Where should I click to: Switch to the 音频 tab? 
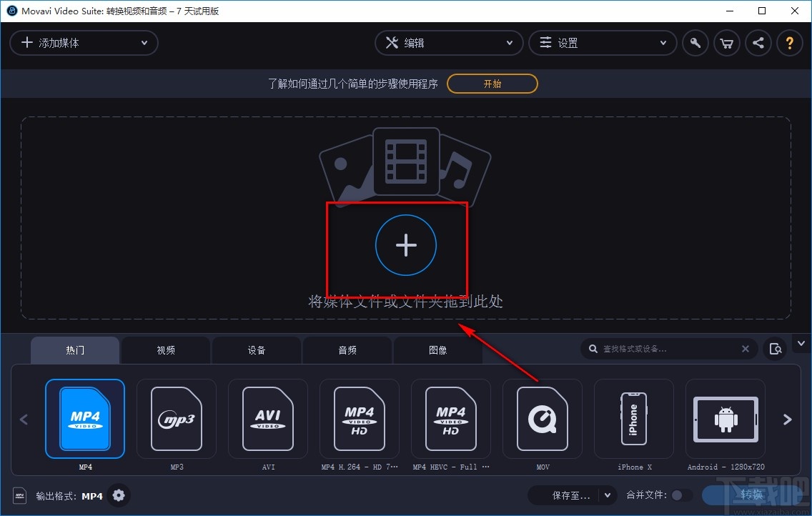coord(347,349)
